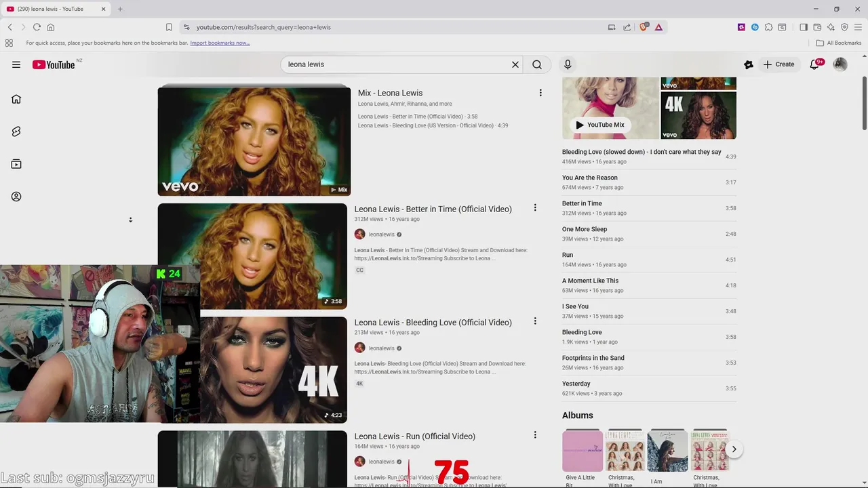Open options menu for Better in Time video
The width and height of the screenshot is (868, 488).
pyautogui.click(x=535, y=208)
